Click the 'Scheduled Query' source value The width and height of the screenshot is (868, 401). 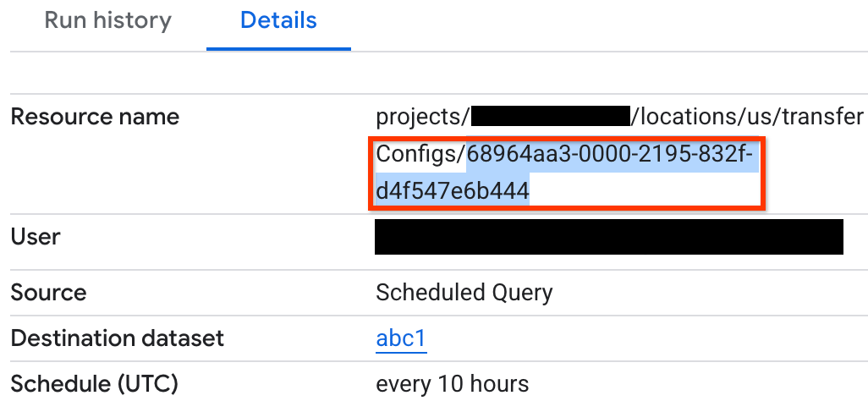point(464,293)
